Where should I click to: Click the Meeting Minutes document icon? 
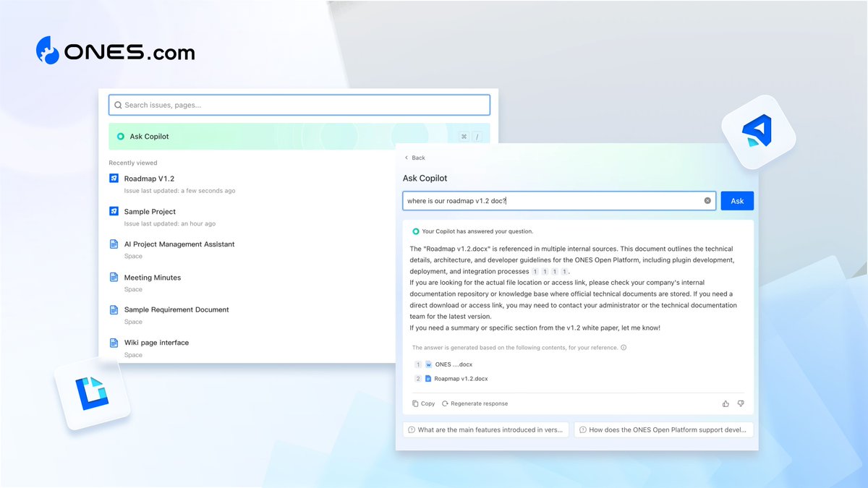click(x=114, y=277)
